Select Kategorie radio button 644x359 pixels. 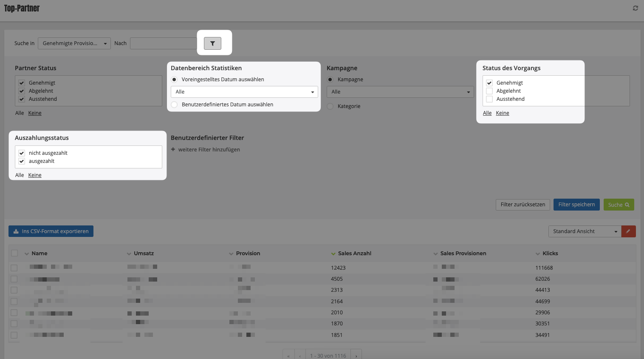(x=330, y=106)
